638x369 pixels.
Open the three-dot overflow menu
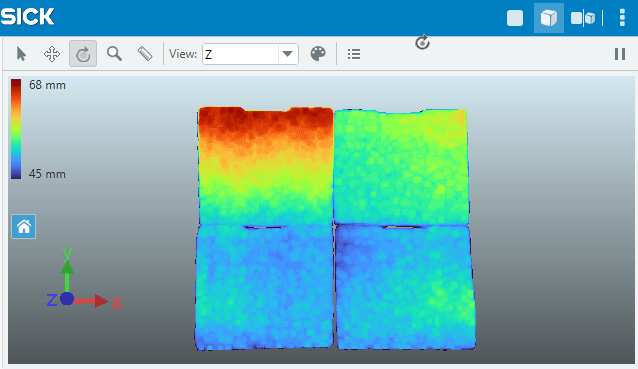pyautogui.click(x=622, y=18)
